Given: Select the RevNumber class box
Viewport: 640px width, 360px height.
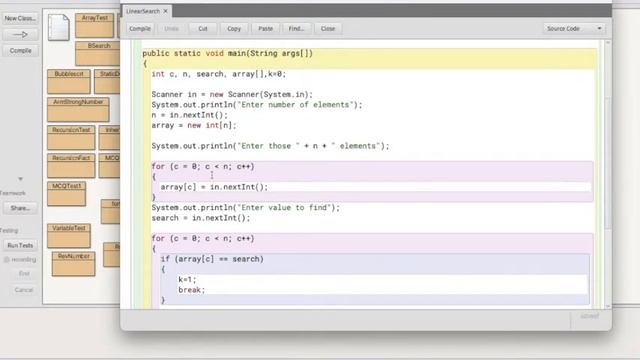Looking at the screenshot, I should click(x=73, y=264).
